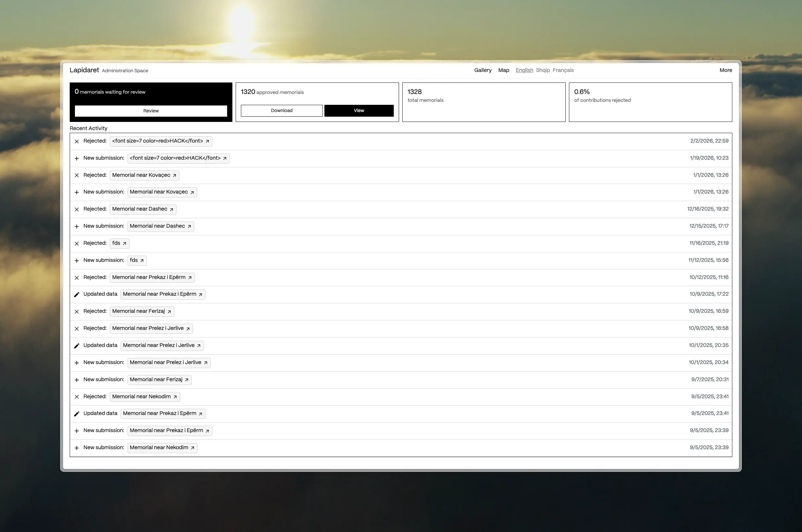
Task: Click the plus icon for the "Memorial near Kovaçec" submission
Action: click(x=77, y=192)
